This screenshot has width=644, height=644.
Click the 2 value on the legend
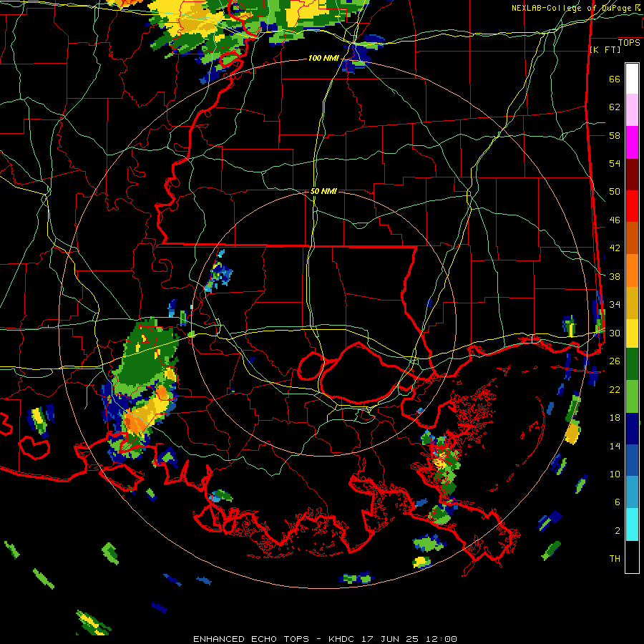coord(618,530)
